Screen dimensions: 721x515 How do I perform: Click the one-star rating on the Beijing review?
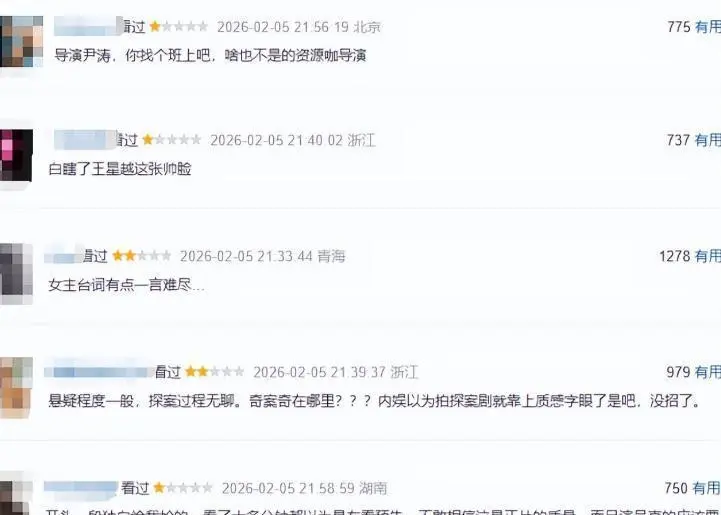tap(178, 27)
